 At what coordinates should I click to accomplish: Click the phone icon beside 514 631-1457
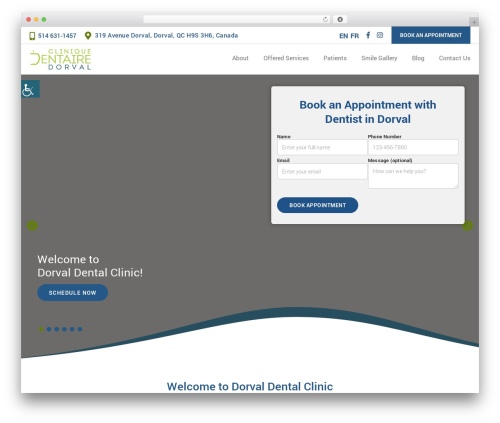pos(32,36)
